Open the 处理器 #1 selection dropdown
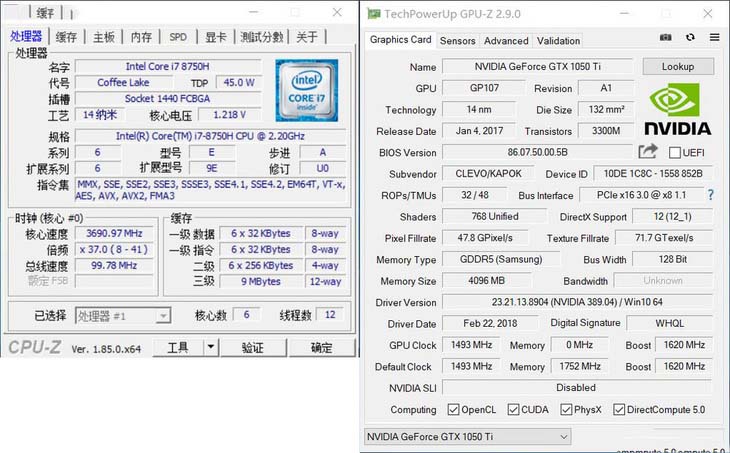Screen dimensions: 730x453 coord(123,316)
